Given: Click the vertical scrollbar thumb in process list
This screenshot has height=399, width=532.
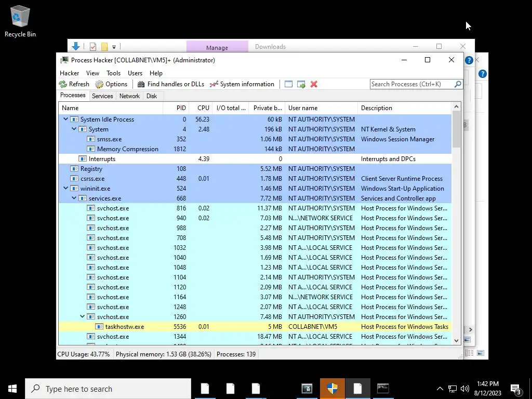Looking at the screenshot, I should 456,129.
